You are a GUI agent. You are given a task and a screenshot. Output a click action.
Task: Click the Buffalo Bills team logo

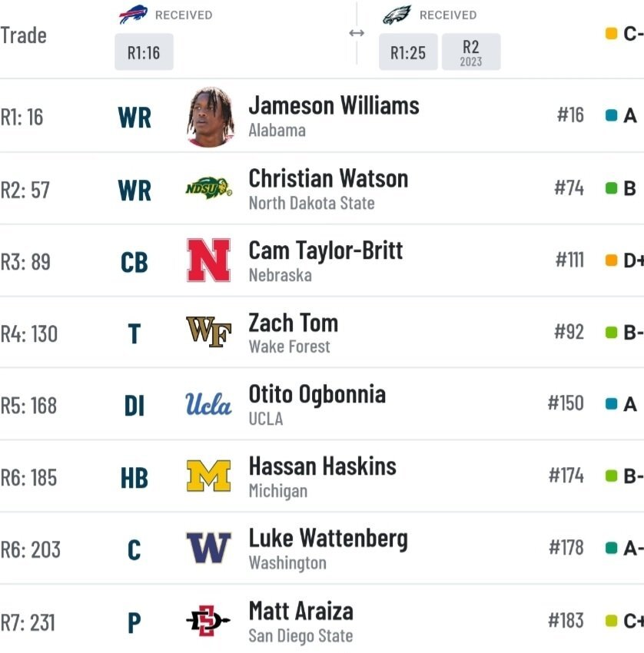133,15
